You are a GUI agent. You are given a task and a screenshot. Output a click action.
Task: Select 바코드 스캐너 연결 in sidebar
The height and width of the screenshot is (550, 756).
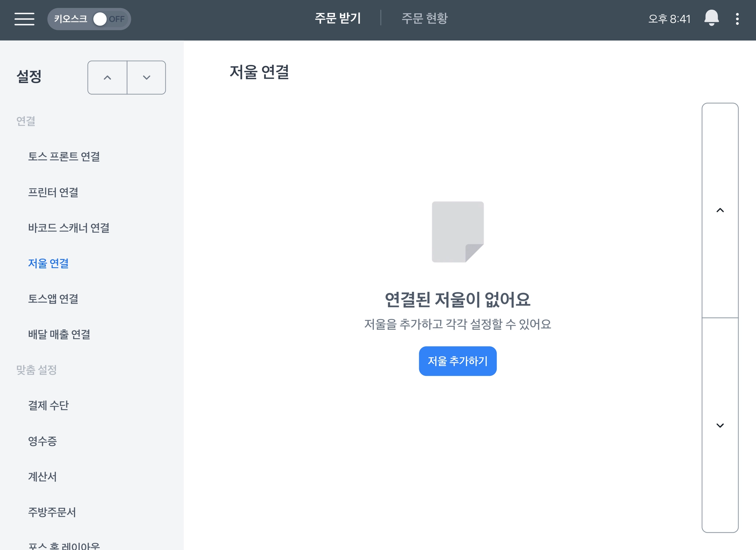[69, 228]
